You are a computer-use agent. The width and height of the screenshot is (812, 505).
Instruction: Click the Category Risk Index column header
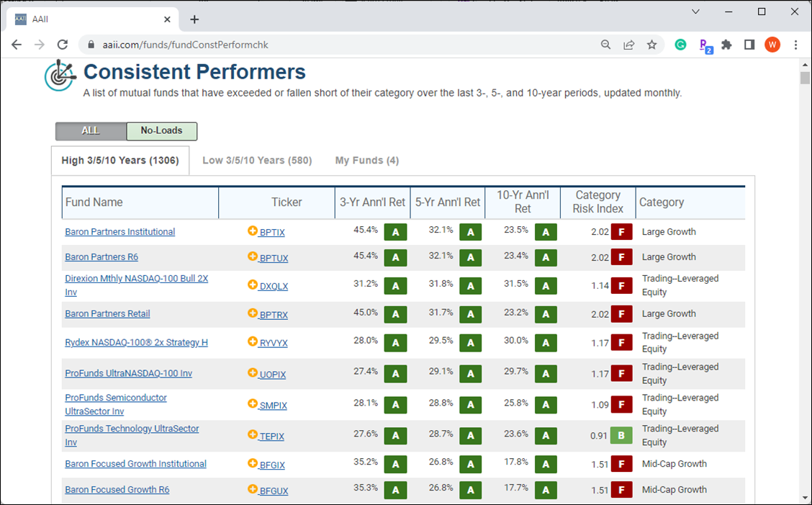(x=597, y=202)
